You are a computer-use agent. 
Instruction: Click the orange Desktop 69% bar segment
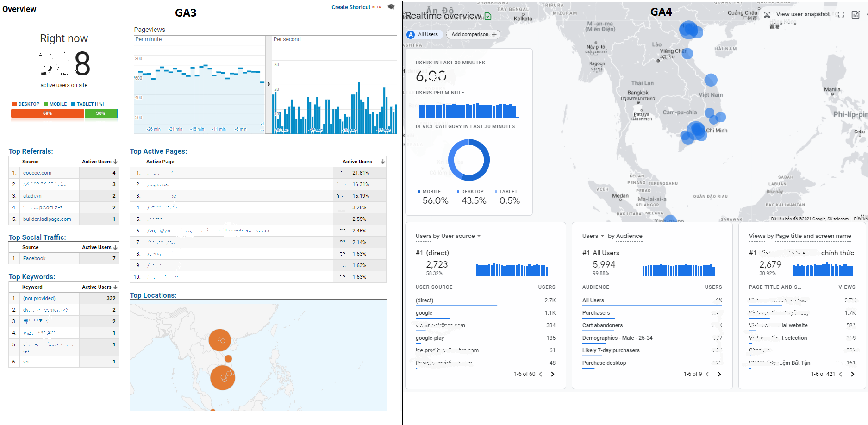pos(47,113)
